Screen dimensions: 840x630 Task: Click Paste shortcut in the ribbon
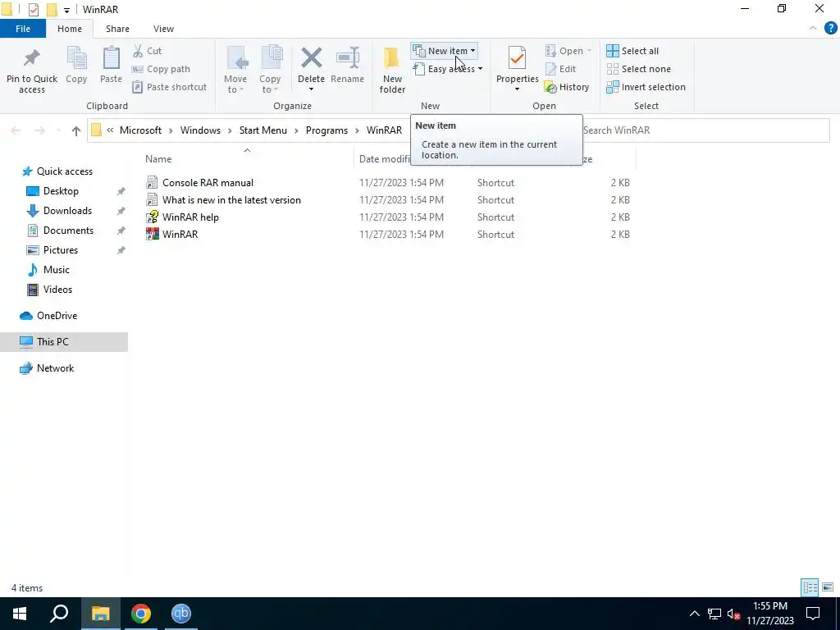(x=169, y=87)
